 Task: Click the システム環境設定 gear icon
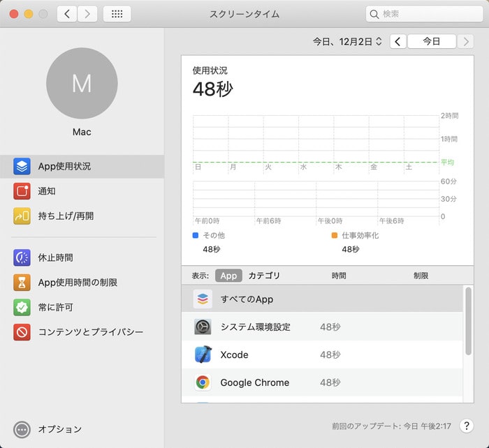tap(203, 327)
